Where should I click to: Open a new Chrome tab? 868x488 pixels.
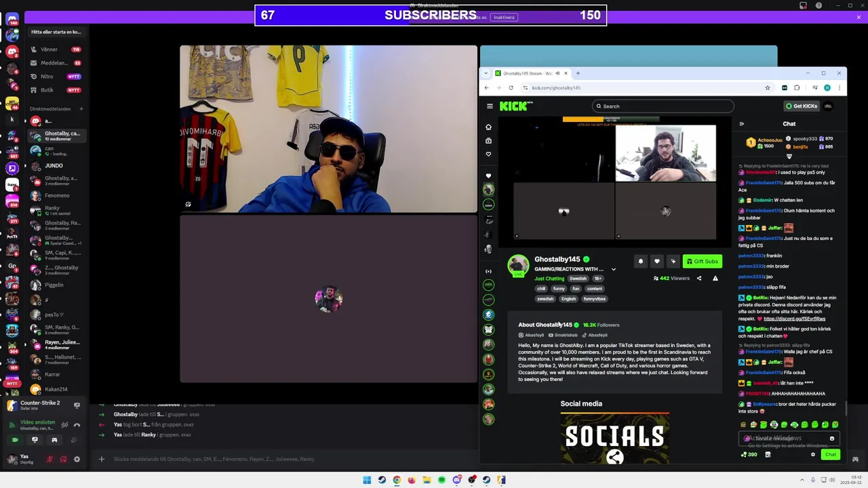[x=578, y=73]
